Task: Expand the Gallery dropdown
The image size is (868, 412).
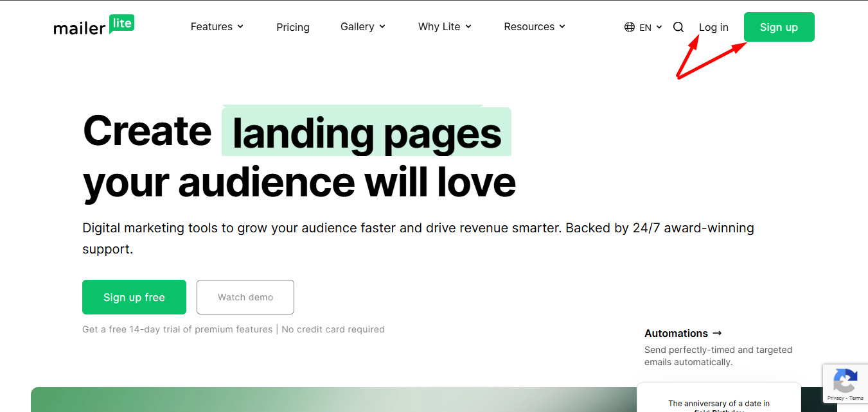Action: (x=363, y=27)
